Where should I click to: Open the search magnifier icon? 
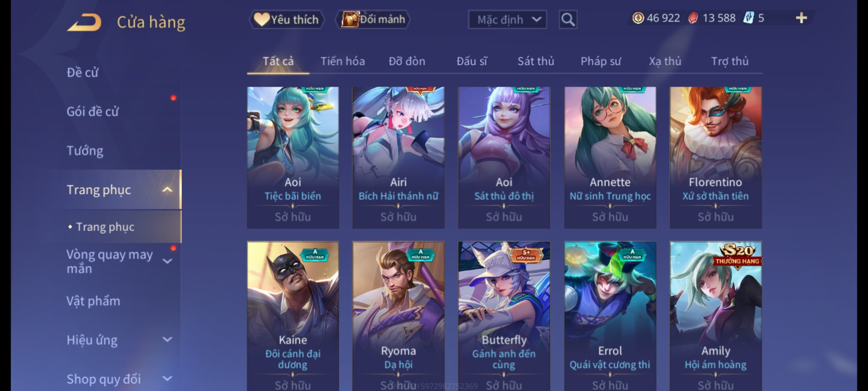point(568,20)
